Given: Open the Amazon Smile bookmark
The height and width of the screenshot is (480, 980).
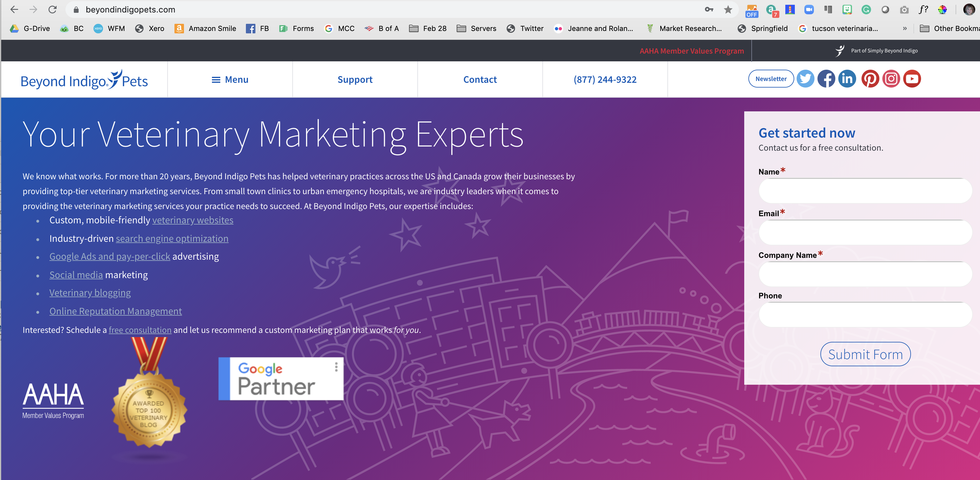Looking at the screenshot, I should [205, 29].
